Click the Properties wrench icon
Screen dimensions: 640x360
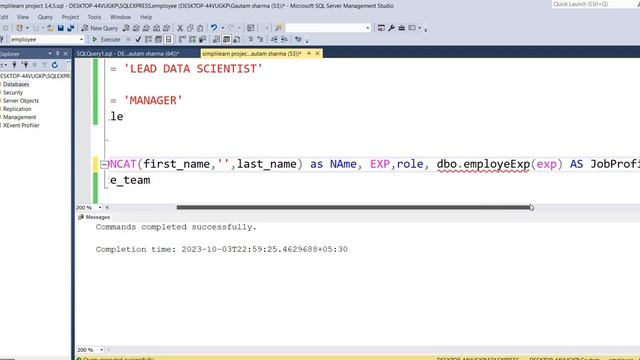tap(391, 28)
